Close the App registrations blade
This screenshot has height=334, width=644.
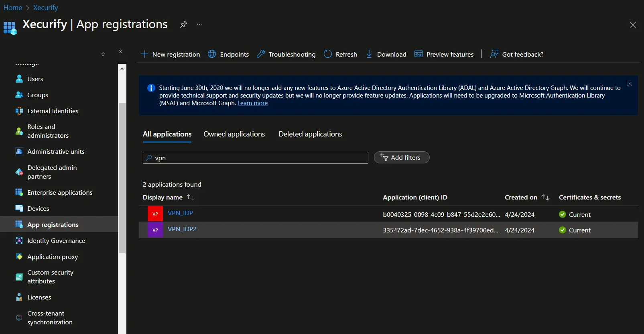coord(633,24)
